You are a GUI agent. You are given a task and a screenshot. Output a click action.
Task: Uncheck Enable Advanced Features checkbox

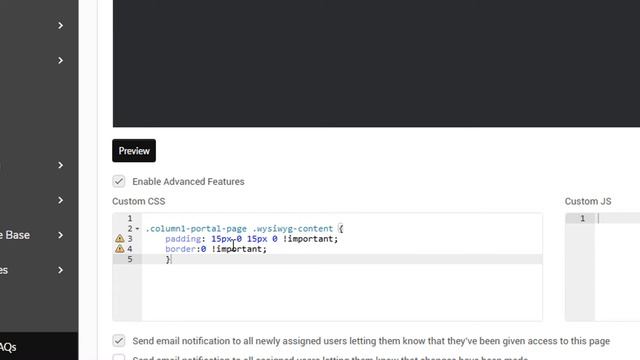[x=119, y=181]
